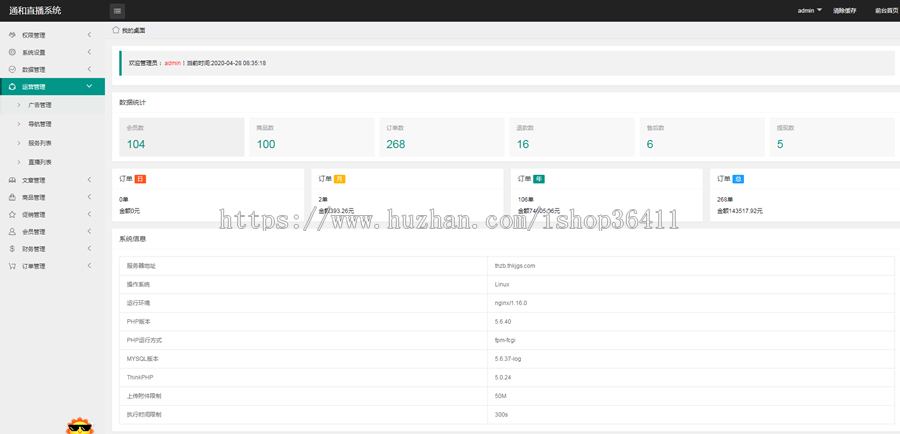Click the red admin name in welcome banner
The width and height of the screenshot is (900, 434).
click(173, 63)
